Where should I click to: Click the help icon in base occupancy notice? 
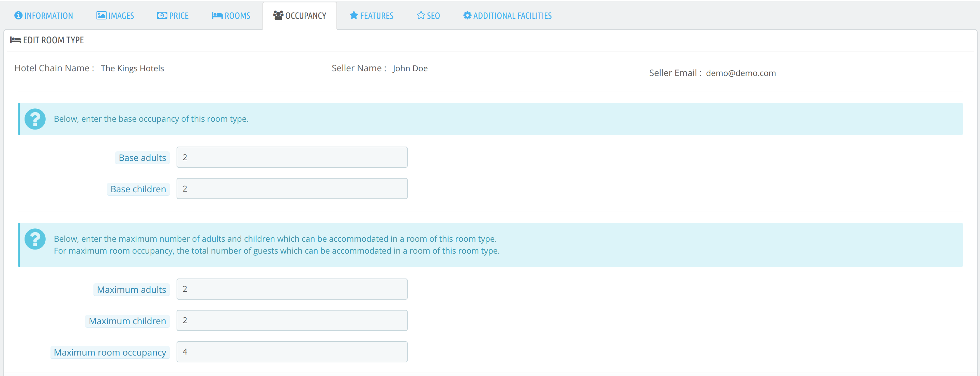pos(35,119)
